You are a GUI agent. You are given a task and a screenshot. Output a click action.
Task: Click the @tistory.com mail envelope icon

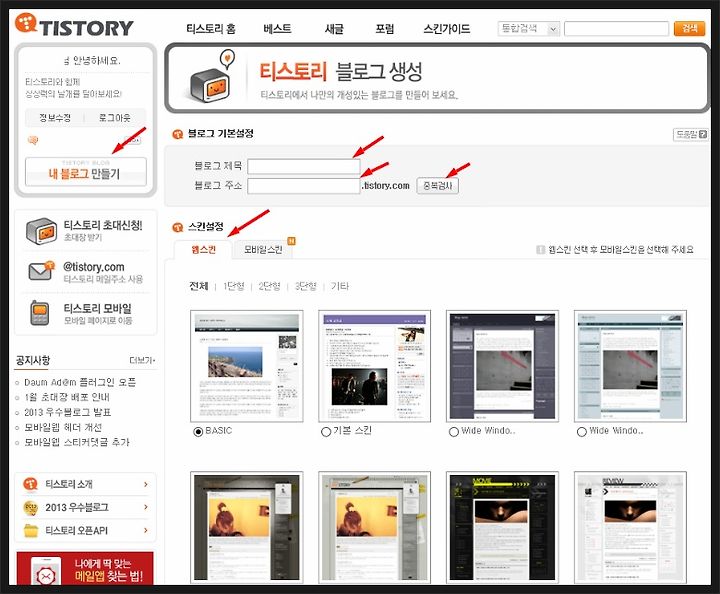[x=41, y=271]
